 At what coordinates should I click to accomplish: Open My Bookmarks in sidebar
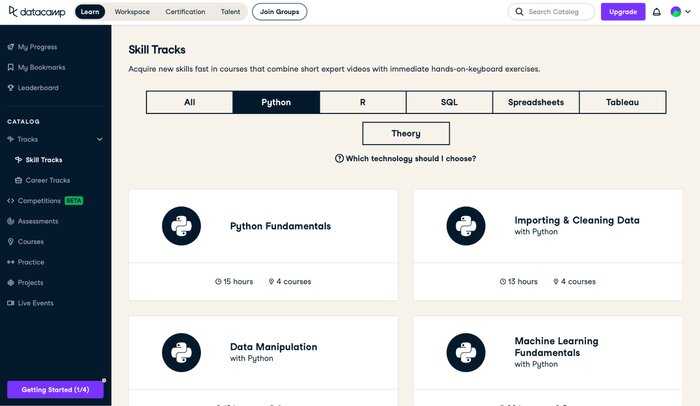(42, 67)
